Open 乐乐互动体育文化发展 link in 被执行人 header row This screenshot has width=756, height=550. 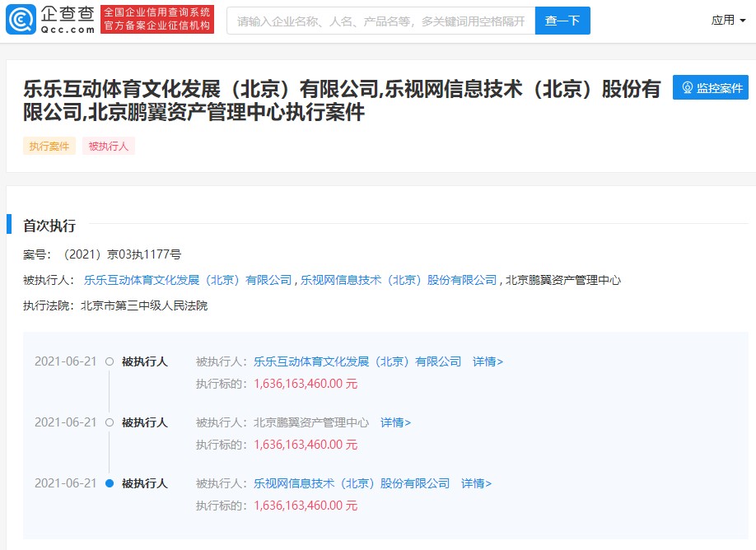point(188,280)
